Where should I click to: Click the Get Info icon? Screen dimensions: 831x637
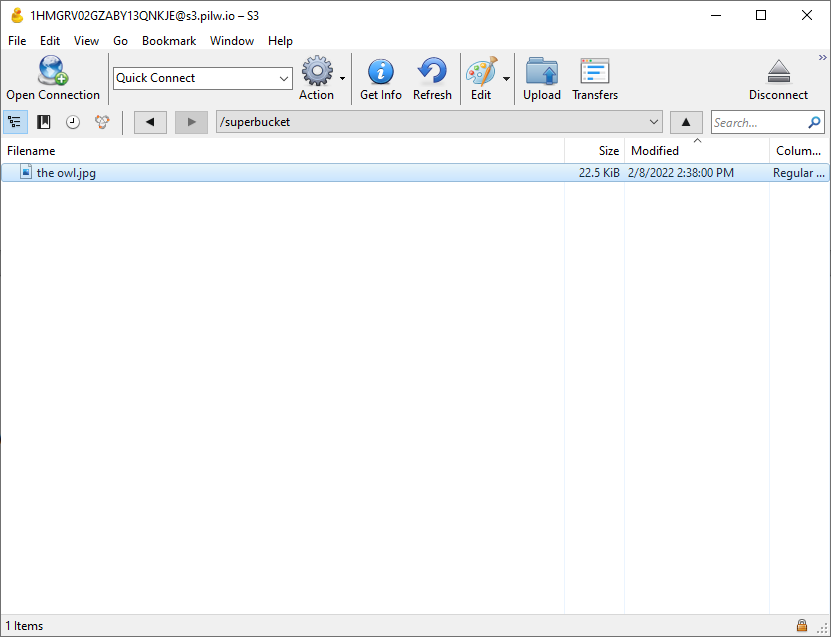coord(381,72)
